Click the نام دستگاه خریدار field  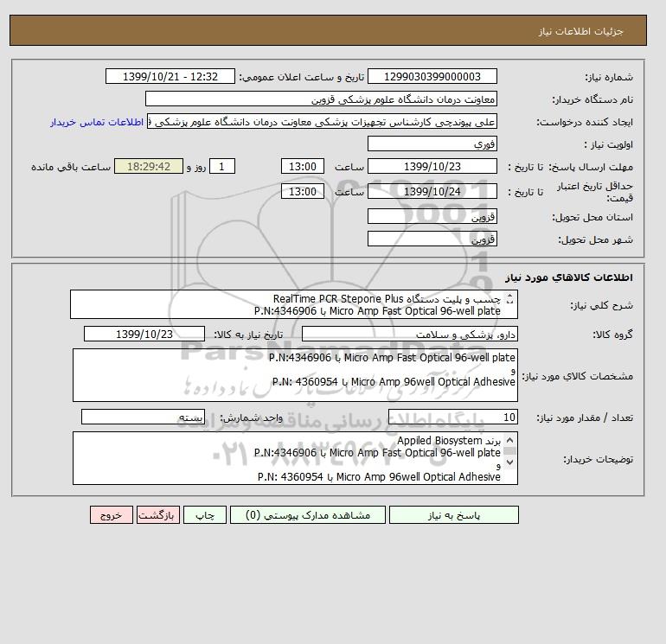(x=321, y=99)
